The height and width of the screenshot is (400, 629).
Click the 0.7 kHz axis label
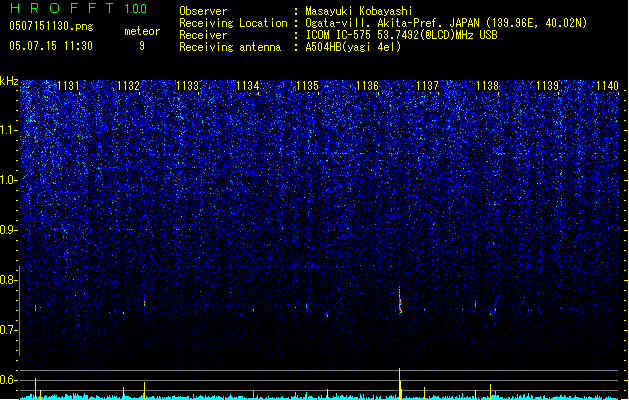click(x=9, y=330)
